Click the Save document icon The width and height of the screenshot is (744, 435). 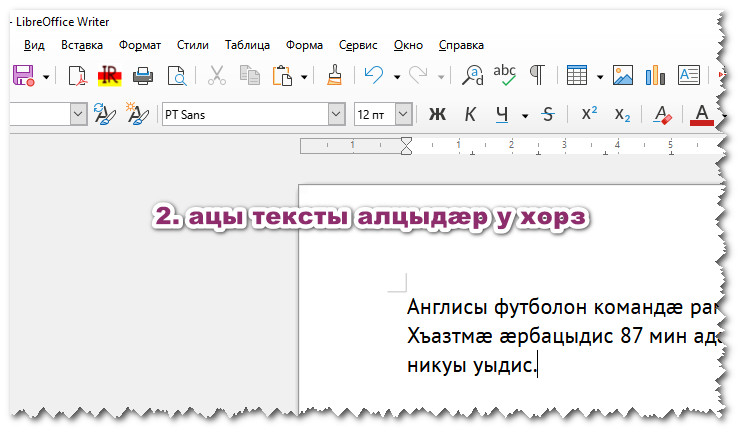tap(23, 75)
